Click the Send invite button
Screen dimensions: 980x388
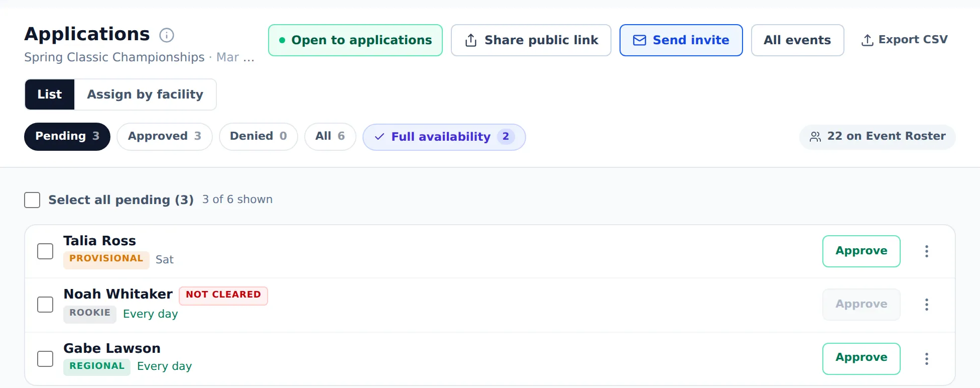pos(681,40)
